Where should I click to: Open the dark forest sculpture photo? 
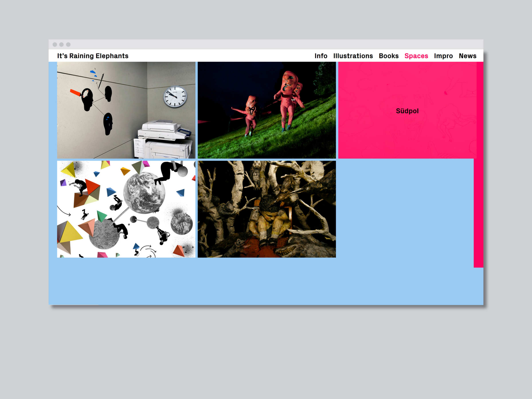pyautogui.click(x=266, y=209)
